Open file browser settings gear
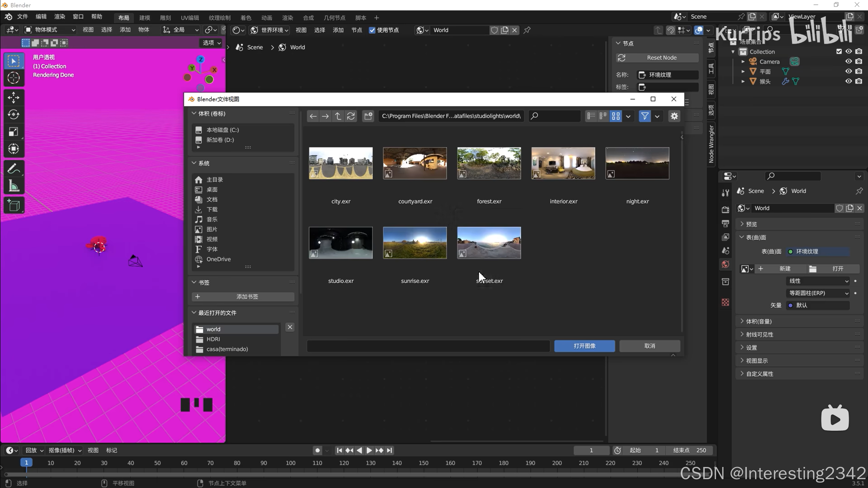This screenshot has width=868, height=488. 674,116
